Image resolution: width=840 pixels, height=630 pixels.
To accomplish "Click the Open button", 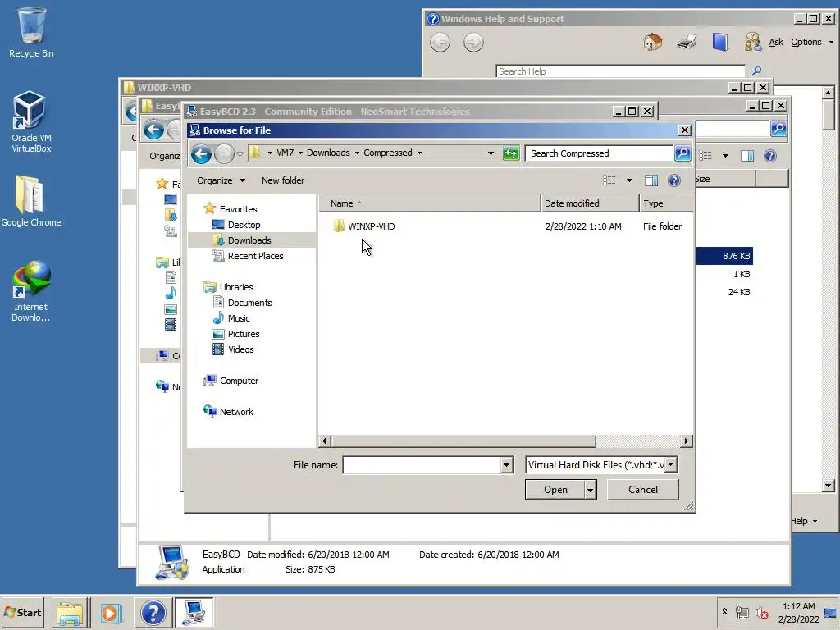I will [x=555, y=490].
